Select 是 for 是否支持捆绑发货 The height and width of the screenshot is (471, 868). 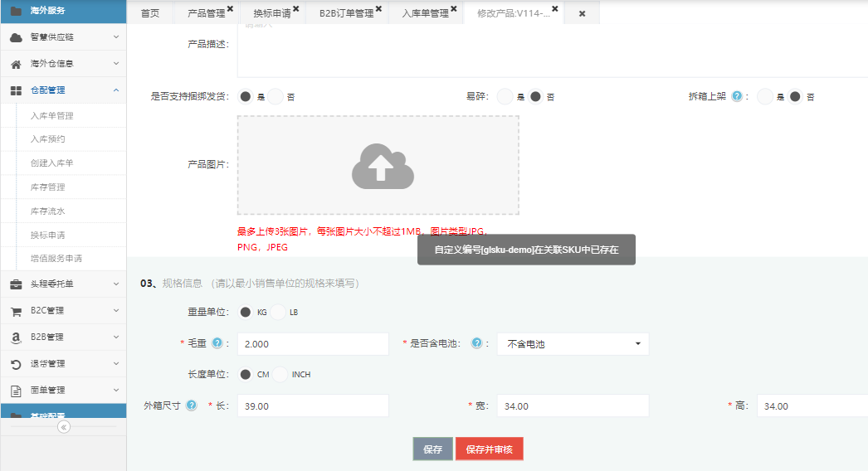[x=246, y=96]
